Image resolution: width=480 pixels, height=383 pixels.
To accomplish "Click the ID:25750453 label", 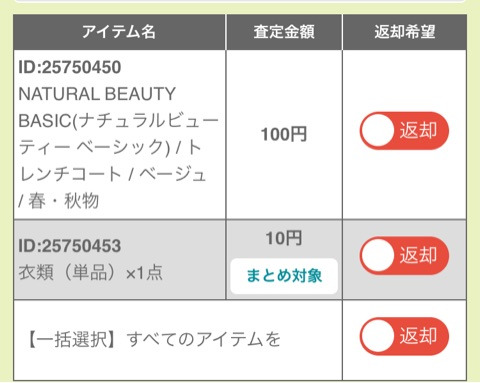I will click(70, 246).
